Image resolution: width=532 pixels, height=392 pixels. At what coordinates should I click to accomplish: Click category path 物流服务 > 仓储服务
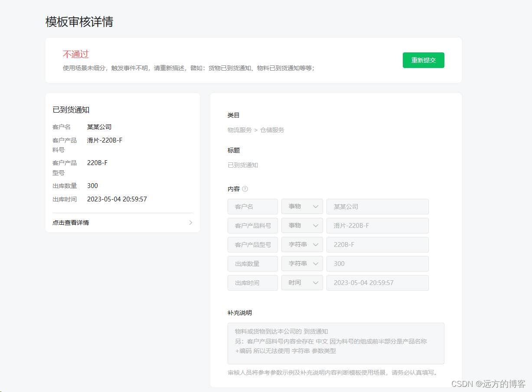pos(256,130)
